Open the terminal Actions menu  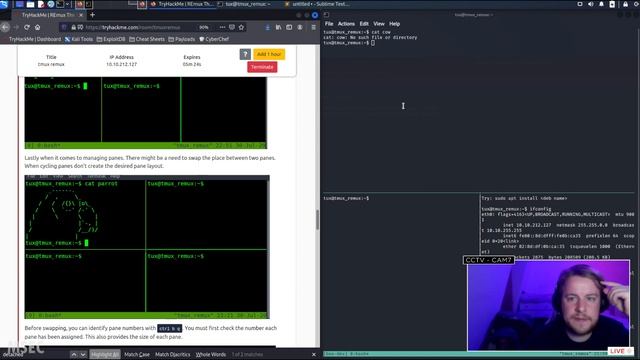(346, 24)
